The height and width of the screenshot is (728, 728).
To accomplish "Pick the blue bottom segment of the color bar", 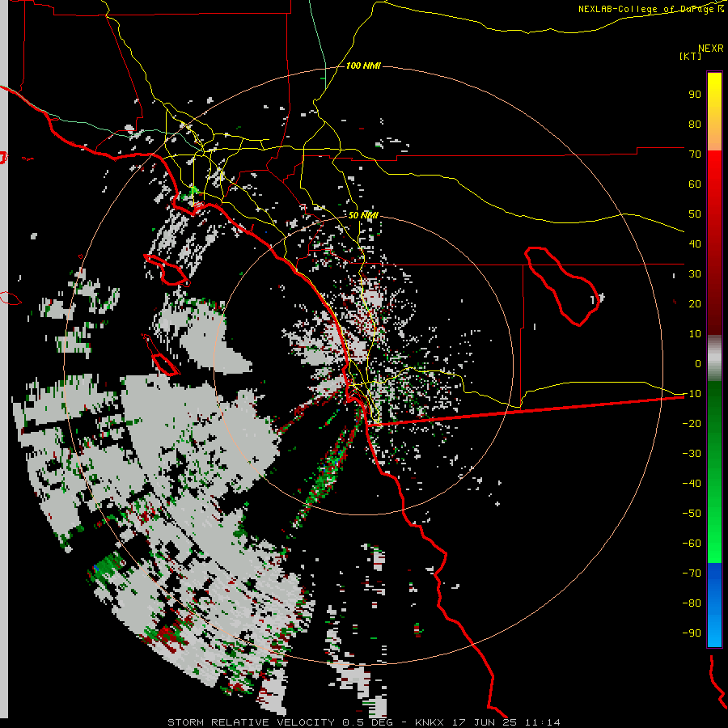I will (714, 604).
